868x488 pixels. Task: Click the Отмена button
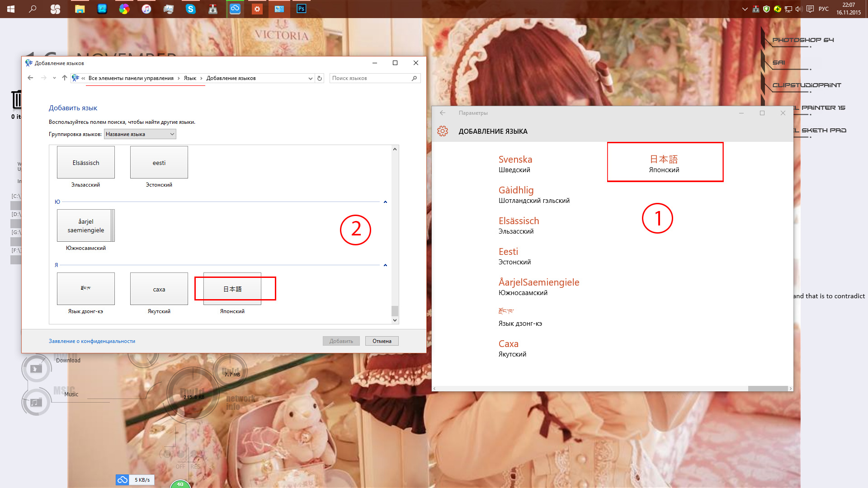click(382, 341)
